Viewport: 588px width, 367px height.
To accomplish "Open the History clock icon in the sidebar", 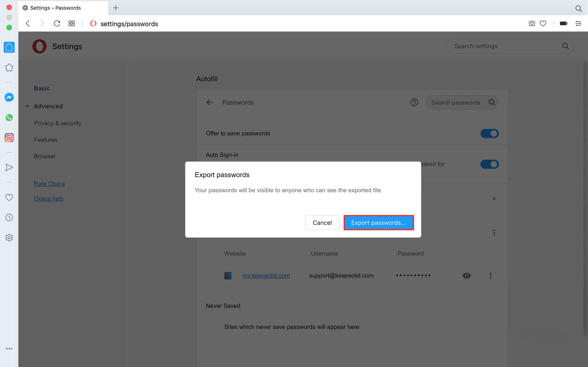I will (9, 217).
